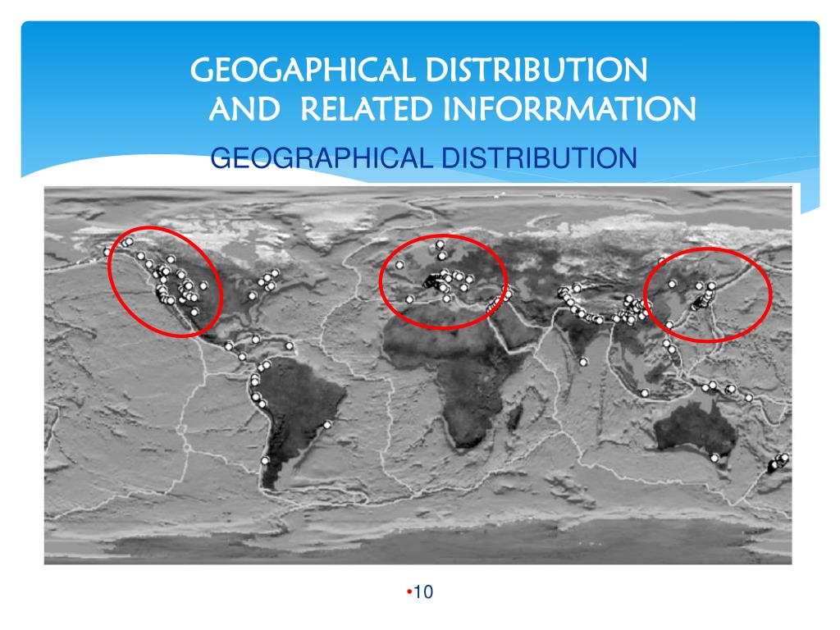Click the slide number 10
840x630 pixels.
(x=423, y=592)
